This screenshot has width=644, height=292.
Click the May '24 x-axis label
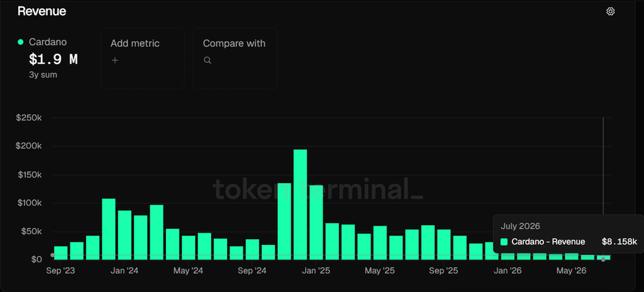pyautogui.click(x=188, y=271)
